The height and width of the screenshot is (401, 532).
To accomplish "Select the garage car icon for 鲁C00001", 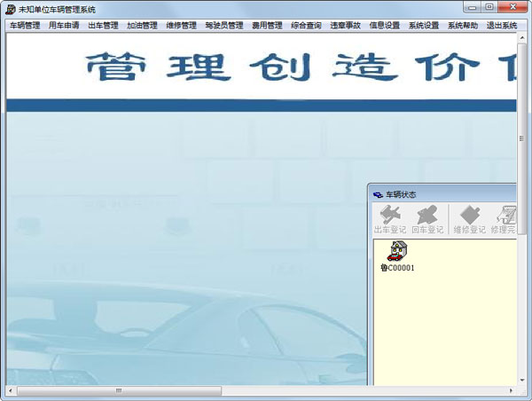I will [397, 251].
